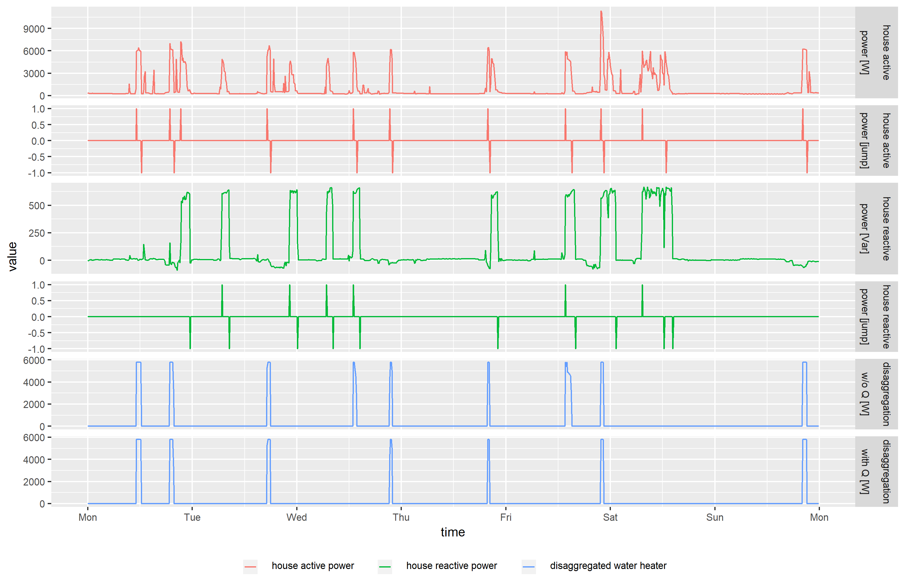Viewport: 905px width, 588px height.
Task: Click the 'house active power' legend label
Action: pyautogui.click(x=313, y=566)
